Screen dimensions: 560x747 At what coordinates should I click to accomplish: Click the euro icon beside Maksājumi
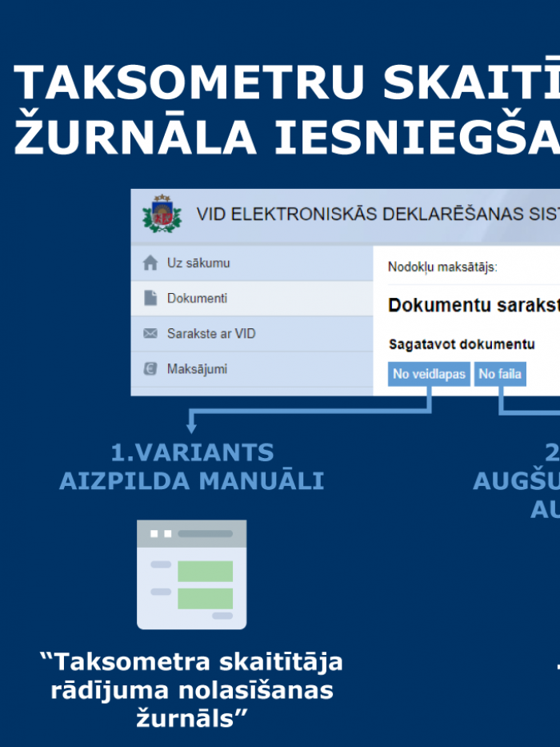[x=150, y=369]
